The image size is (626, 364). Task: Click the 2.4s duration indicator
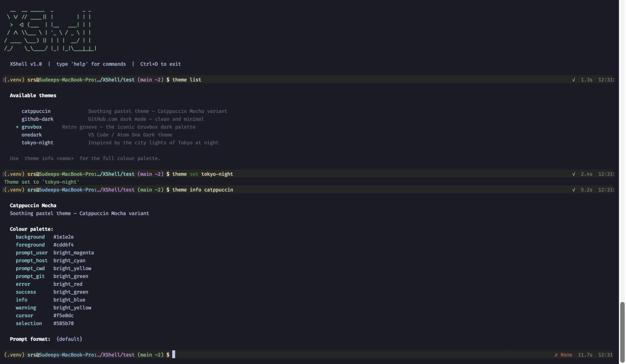[x=586, y=174]
